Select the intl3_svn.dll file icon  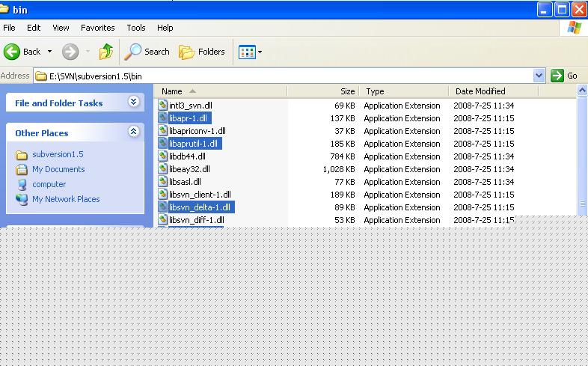pyautogui.click(x=163, y=105)
